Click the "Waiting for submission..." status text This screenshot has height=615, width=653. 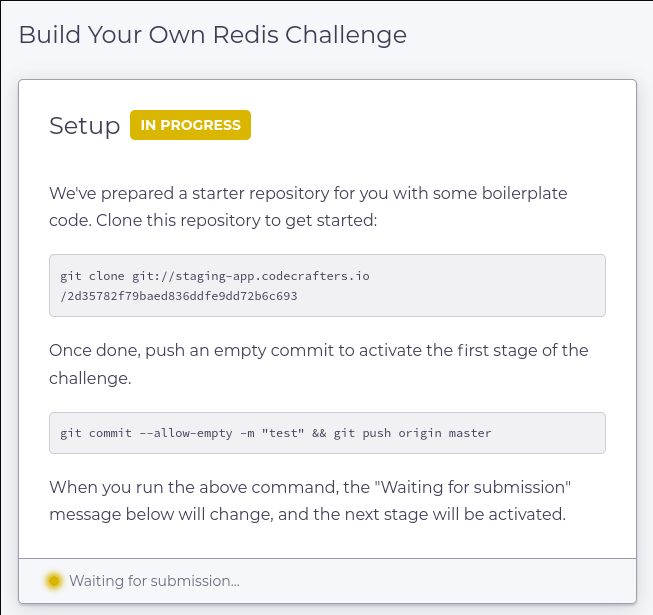pyautogui.click(x=155, y=581)
